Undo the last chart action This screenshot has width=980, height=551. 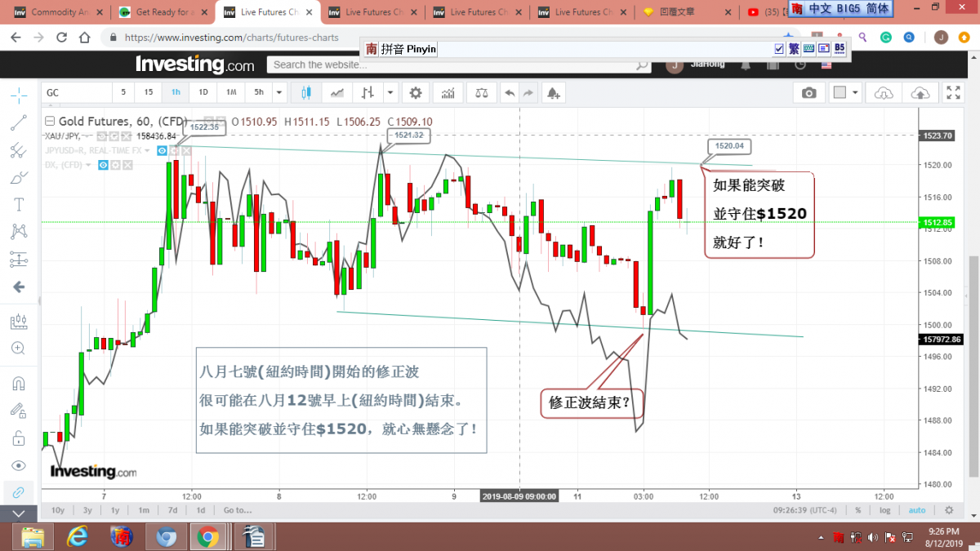click(510, 92)
